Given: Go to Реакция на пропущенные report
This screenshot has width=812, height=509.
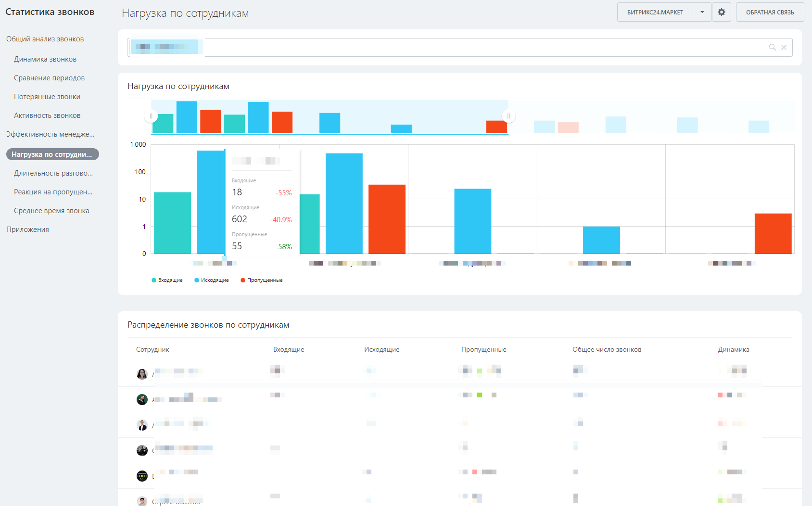Looking at the screenshot, I should (x=53, y=192).
